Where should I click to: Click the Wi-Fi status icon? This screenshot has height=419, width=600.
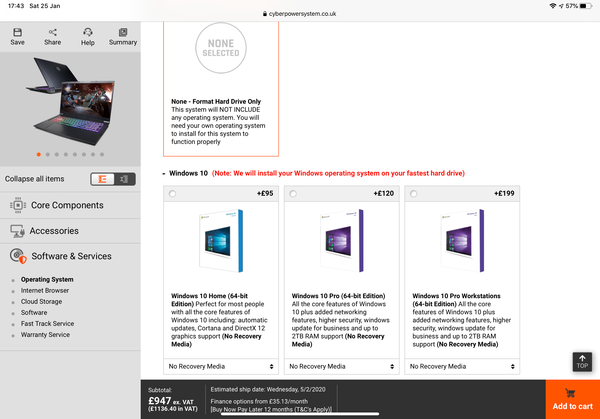coord(553,6)
